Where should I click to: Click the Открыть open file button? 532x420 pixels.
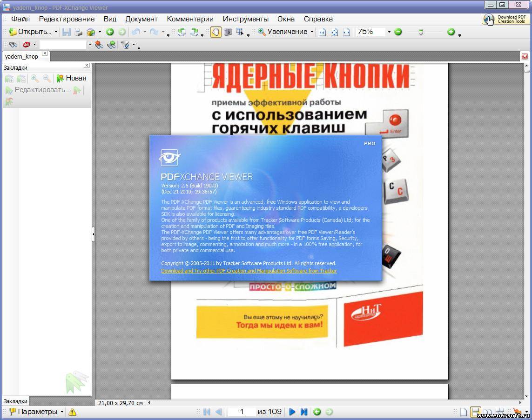coord(30,32)
